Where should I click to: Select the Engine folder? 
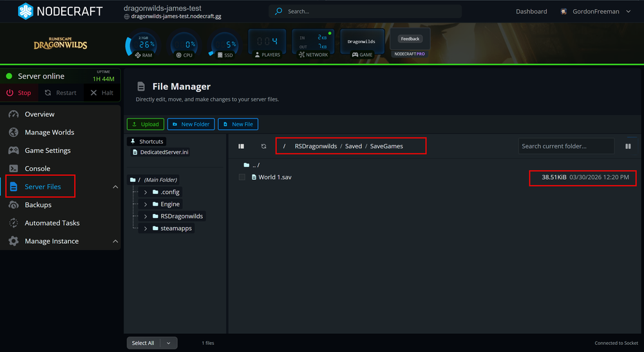pyautogui.click(x=166, y=204)
